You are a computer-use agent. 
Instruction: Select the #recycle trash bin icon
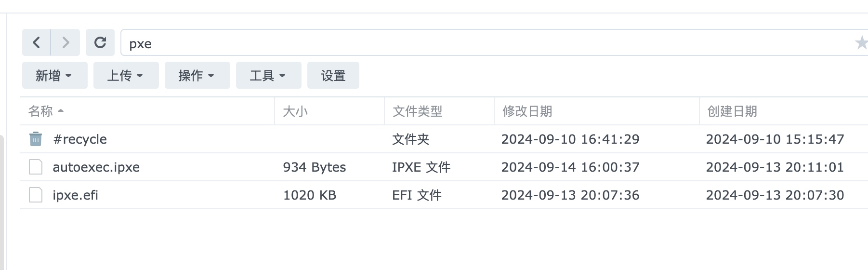[36, 139]
